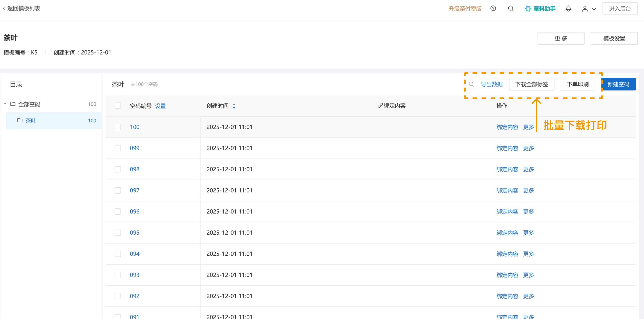Open the 设置 link beside 空码编号
Image resolution: width=644 pixels, height=319 pixels.
[160, 106]
